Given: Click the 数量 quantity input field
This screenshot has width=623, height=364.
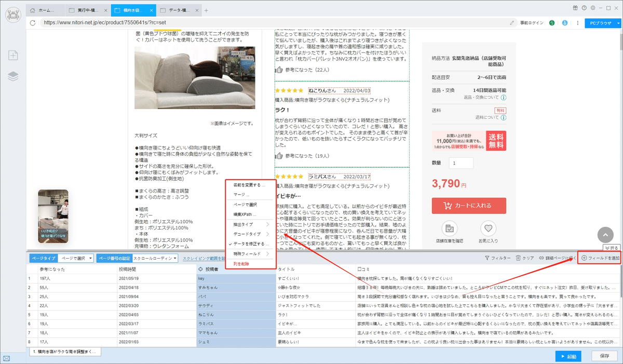Looking at the screenshot, I should [461, 163].
